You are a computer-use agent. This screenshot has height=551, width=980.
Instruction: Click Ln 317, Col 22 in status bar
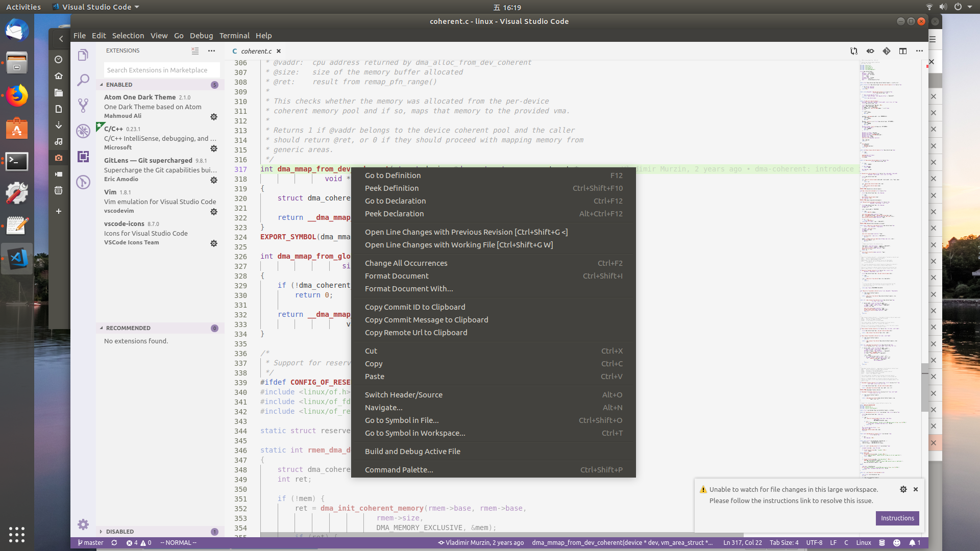[742, 543]
